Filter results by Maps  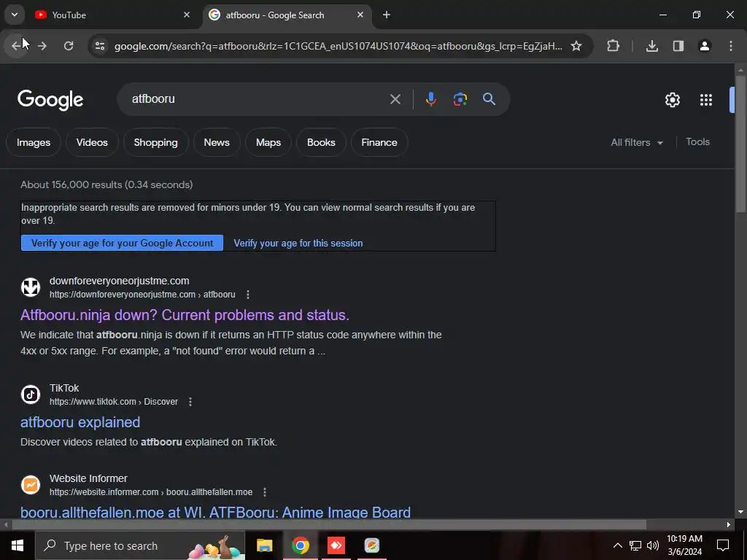pos(268,142)
